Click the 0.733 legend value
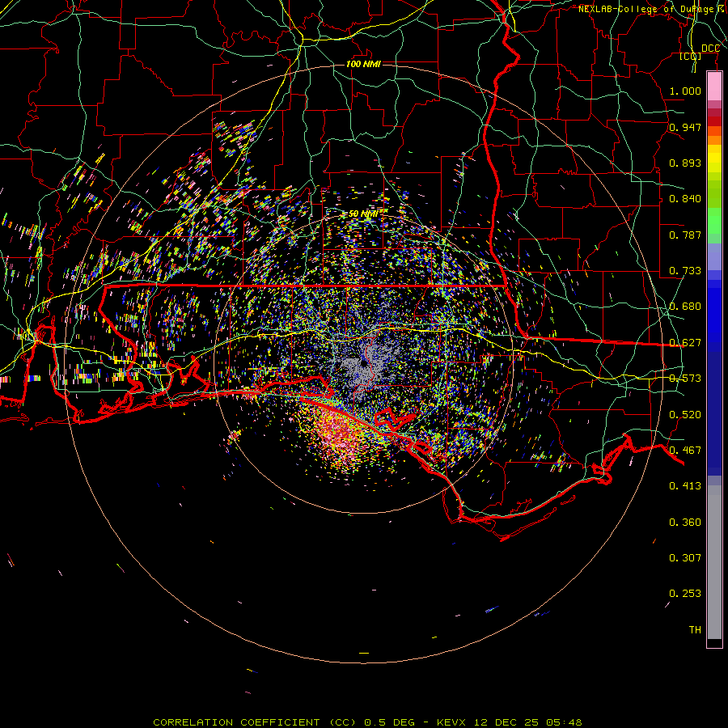 tap(685, 271)
